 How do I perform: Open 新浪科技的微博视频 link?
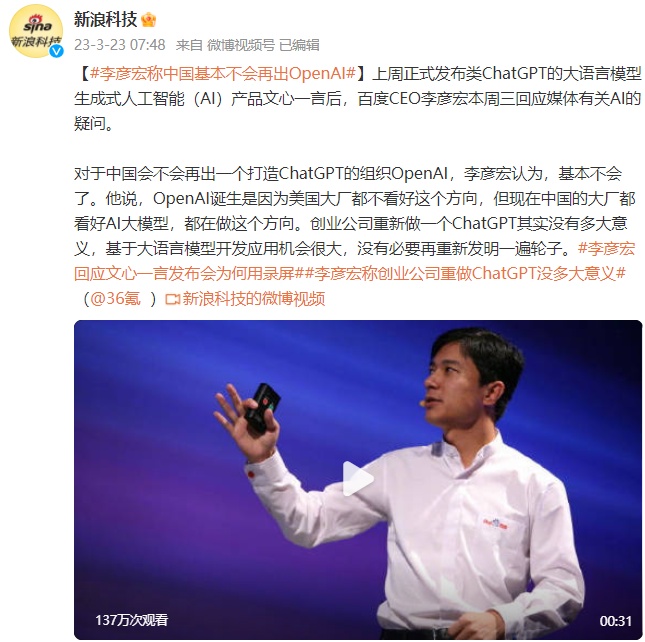253,299
